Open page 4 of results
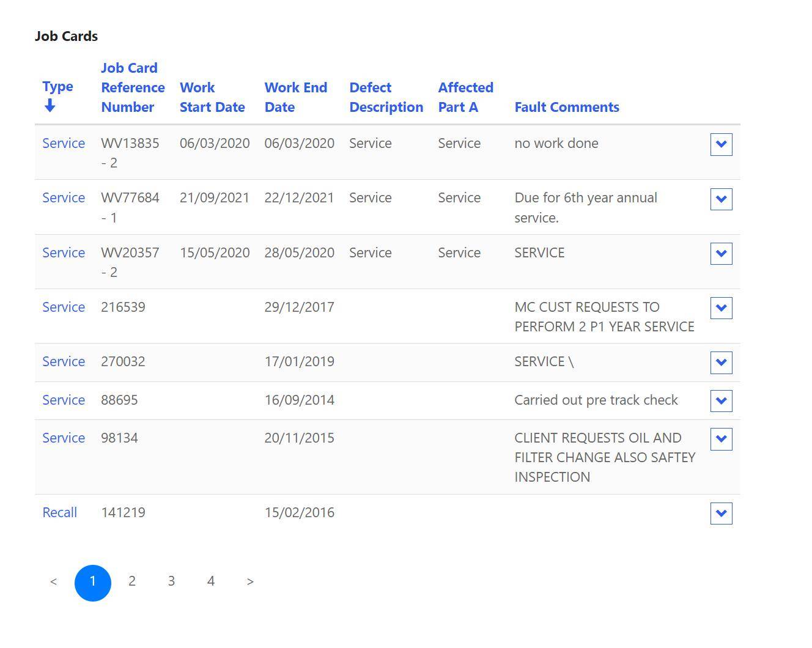Screen dimensions: 812x648 [x=211, y=581]
